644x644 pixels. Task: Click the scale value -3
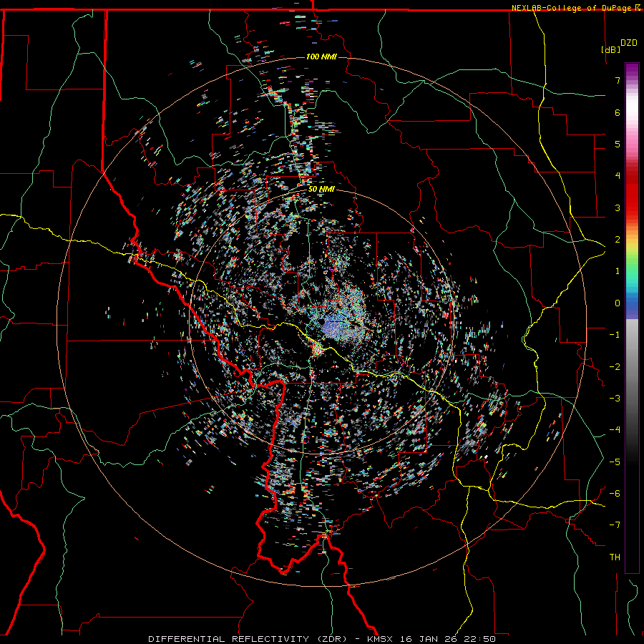click(x=615, y=399)
